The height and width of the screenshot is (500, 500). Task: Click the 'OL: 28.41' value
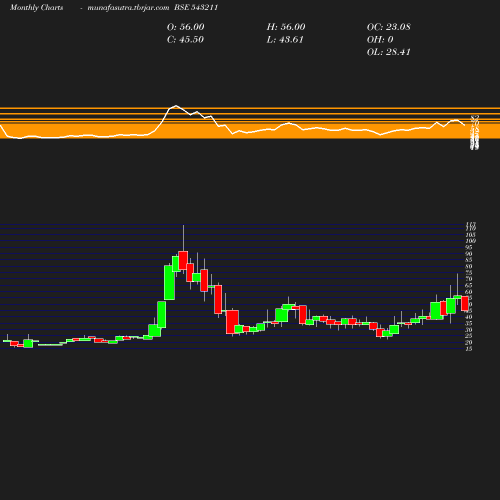click(x=389, y=52)
